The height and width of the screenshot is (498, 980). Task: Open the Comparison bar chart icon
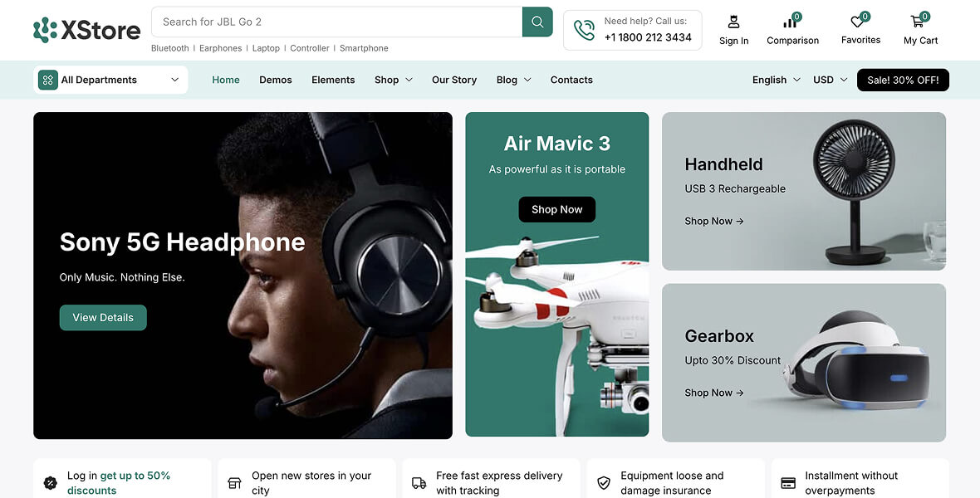[x=790, y=22]
